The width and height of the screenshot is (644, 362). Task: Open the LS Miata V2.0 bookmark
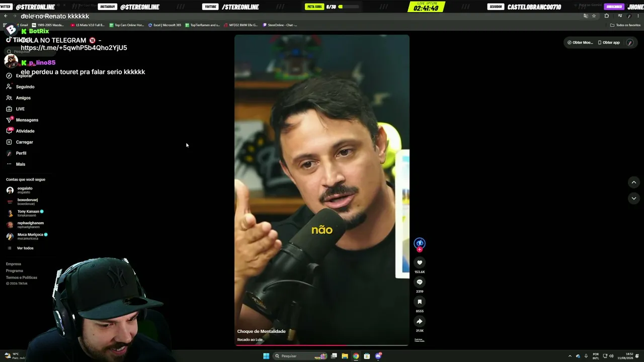click(88, 25)
